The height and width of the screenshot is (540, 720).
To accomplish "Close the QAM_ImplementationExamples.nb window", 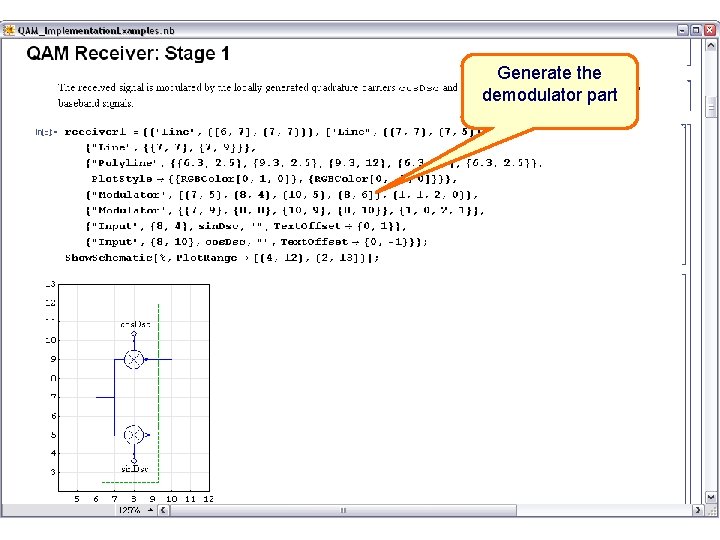I will [x=710, y=30].
